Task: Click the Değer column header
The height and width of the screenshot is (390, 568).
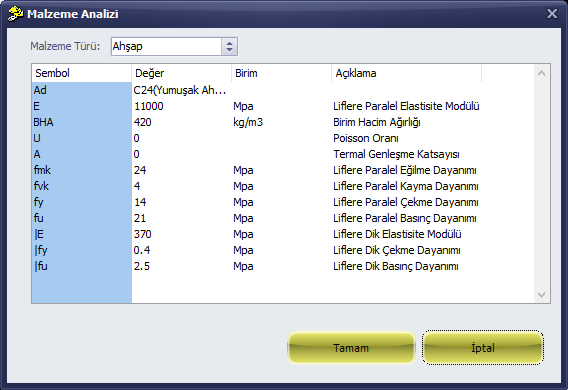Action: point(181,73)
